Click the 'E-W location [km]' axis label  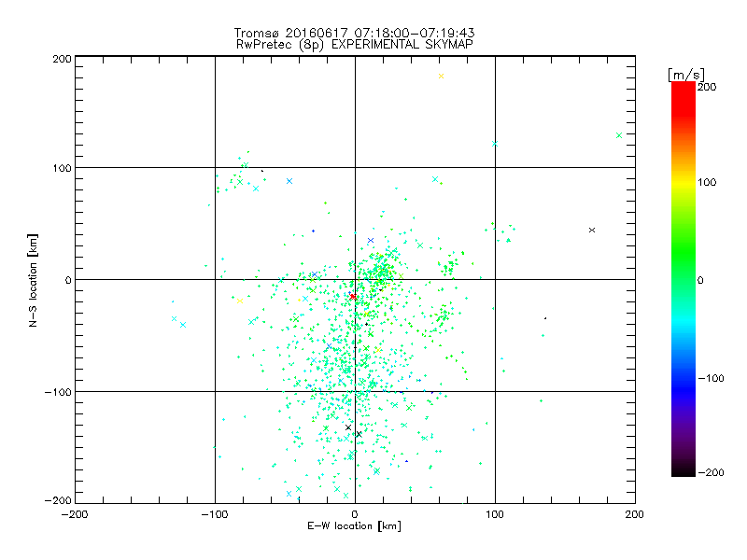click(x=354, y=526)
